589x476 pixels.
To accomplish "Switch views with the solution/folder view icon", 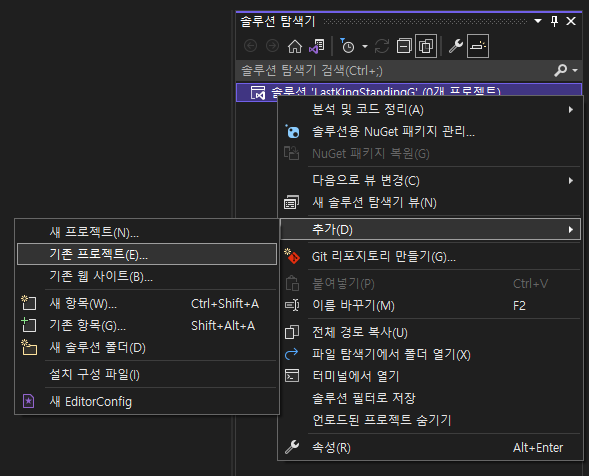I will coord(317,46).
